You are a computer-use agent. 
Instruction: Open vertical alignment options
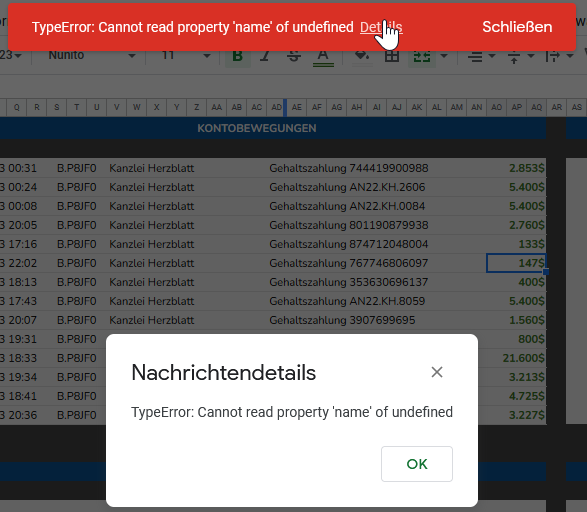tap(520, 57)
